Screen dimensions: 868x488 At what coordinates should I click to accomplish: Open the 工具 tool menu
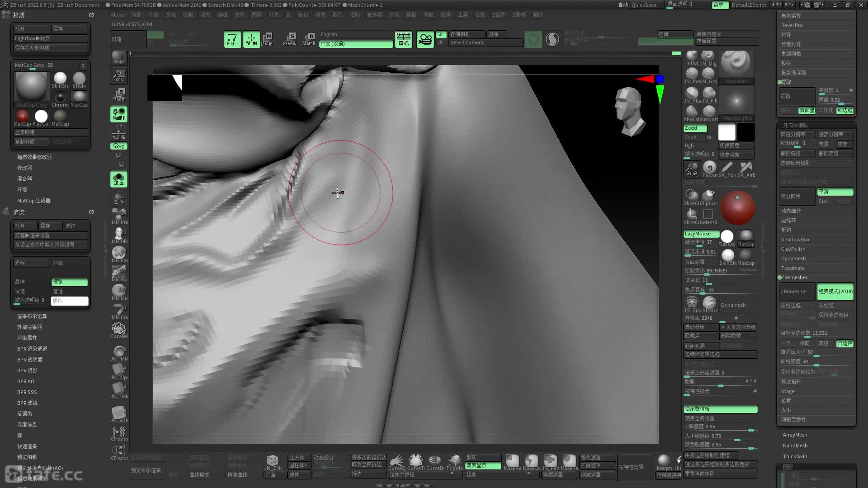pyautogui.click(x=462, y=15)
